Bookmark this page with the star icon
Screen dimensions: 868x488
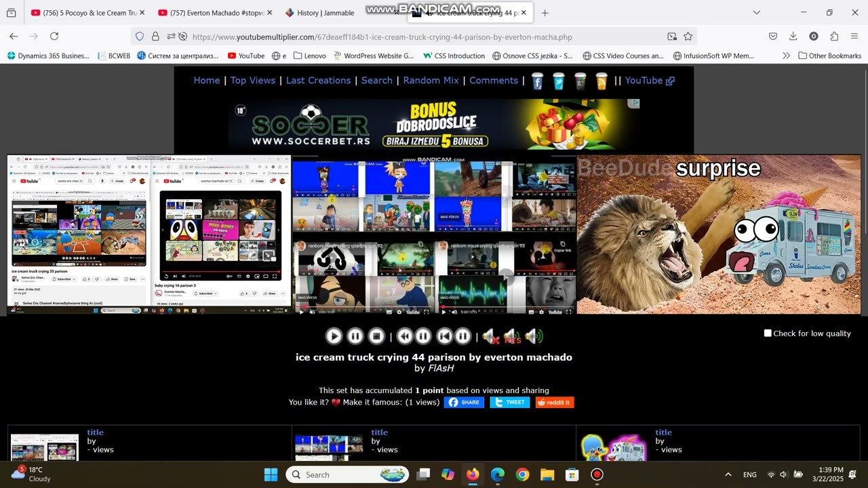click(x=688, y=37)
